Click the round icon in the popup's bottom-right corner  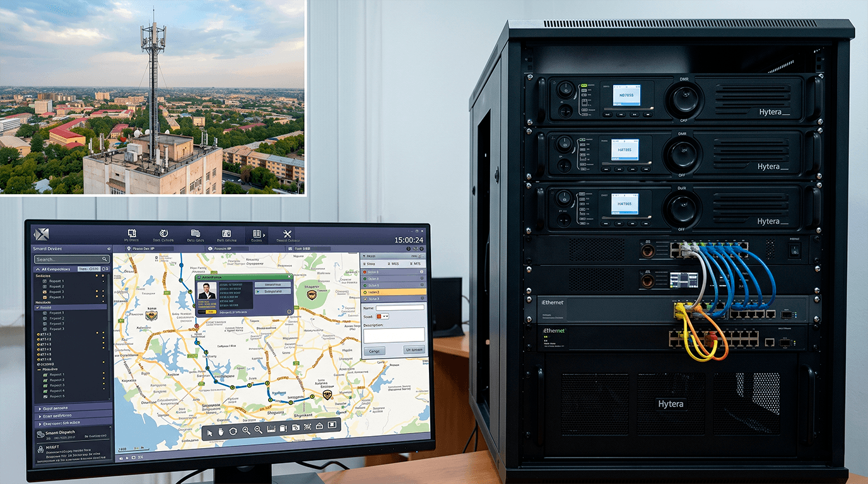[289, 312]
